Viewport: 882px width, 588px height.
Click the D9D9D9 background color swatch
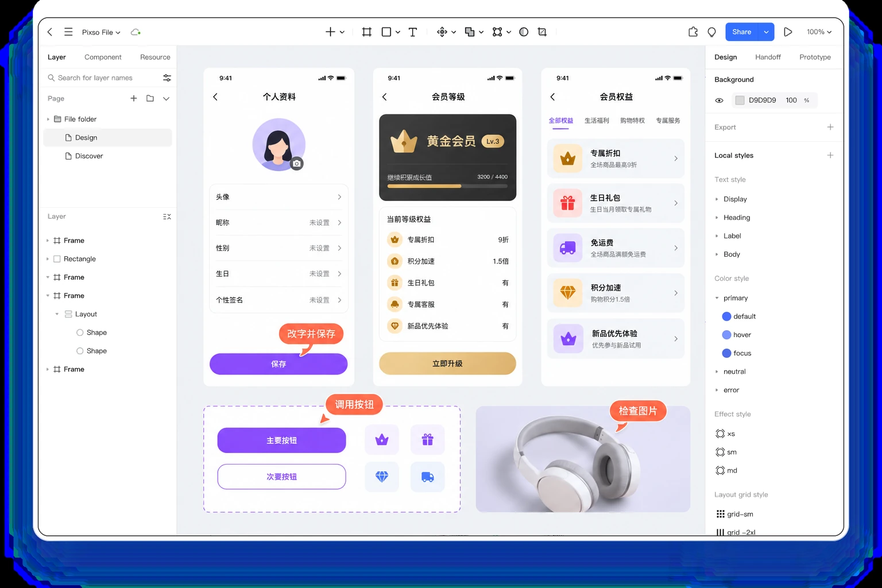coord(740,100)
